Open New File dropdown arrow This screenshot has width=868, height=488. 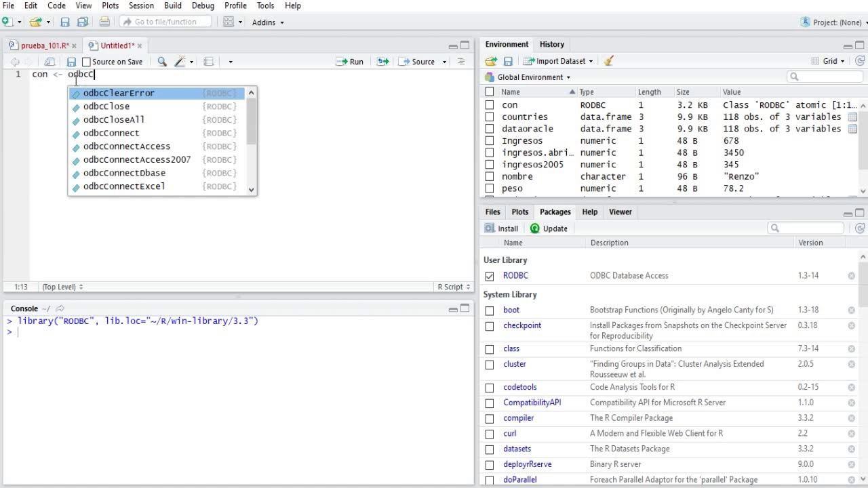tap(19, 22)
